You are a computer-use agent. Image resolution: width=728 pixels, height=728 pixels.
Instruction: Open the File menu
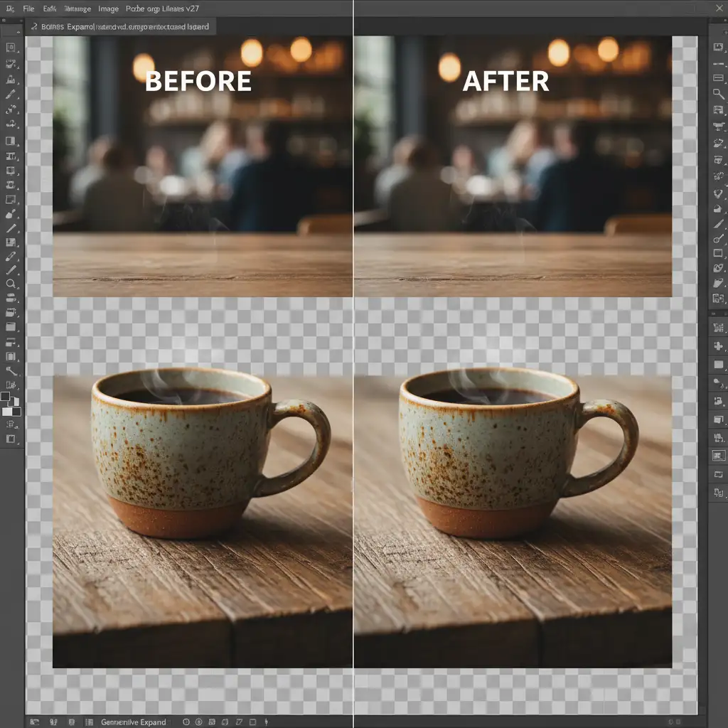click(x=28, y=9)
